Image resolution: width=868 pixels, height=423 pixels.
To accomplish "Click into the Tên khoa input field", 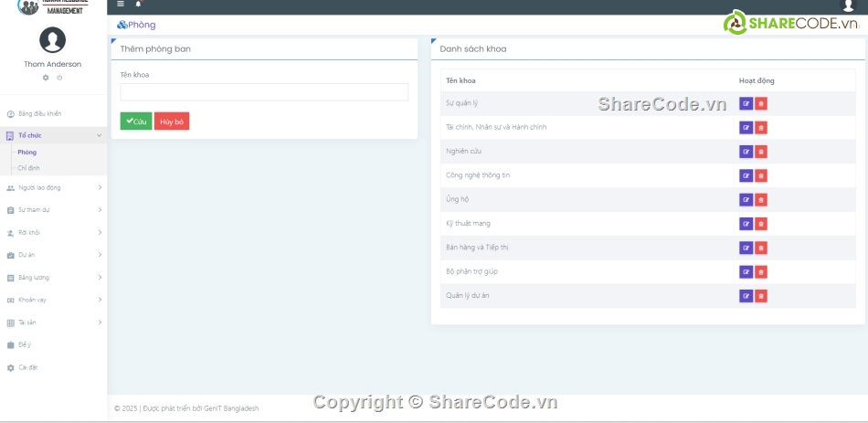I will click(x=264, y=92).
